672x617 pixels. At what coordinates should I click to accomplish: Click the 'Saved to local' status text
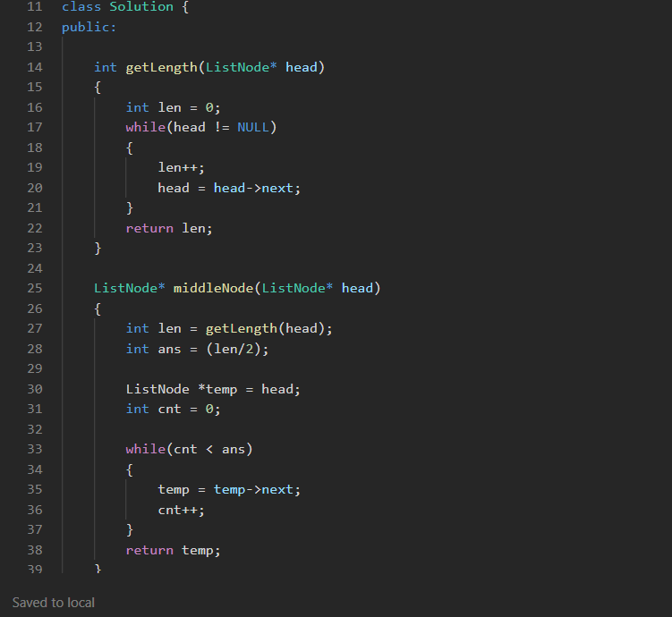click(x=53, y=603)
